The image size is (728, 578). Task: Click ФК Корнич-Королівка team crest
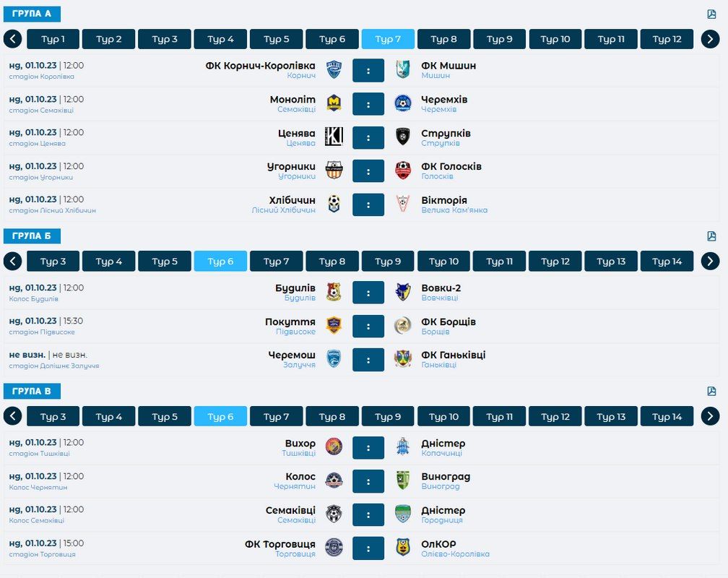(x=334, y=70)
